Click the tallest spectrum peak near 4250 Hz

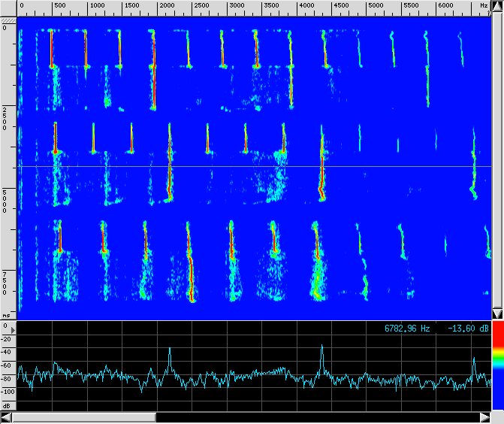pyautogui.click(x=321, y=347)
